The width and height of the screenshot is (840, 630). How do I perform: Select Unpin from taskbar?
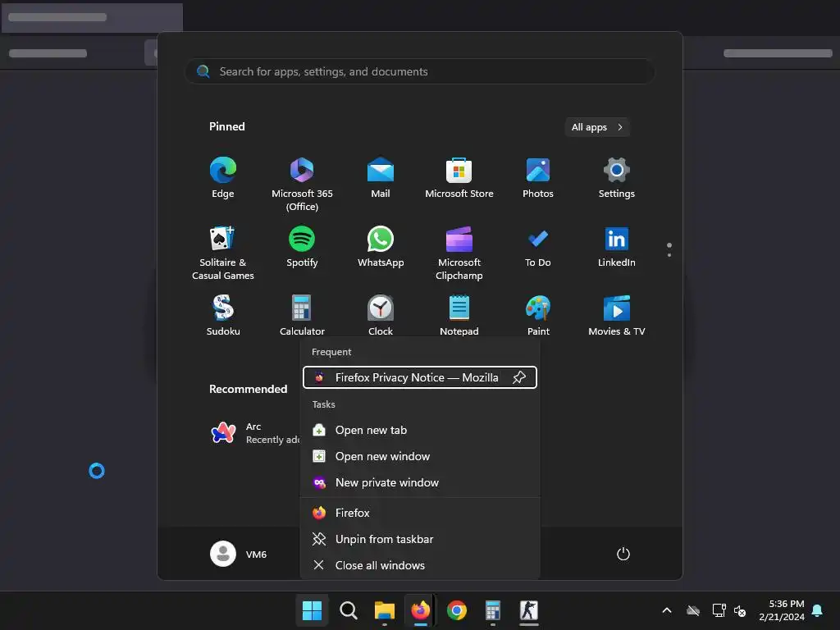419,539
